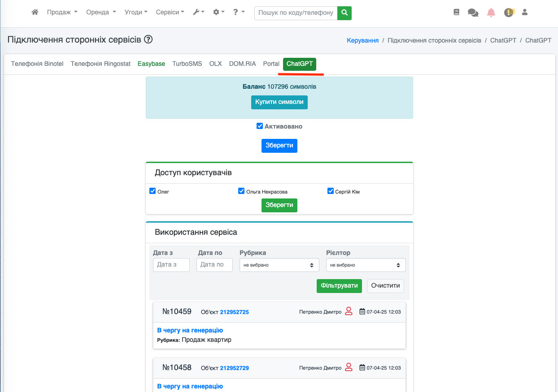This screenshot has width=558, height=392.
Task: Open the Продаж menu
Action: pos(62,13)
